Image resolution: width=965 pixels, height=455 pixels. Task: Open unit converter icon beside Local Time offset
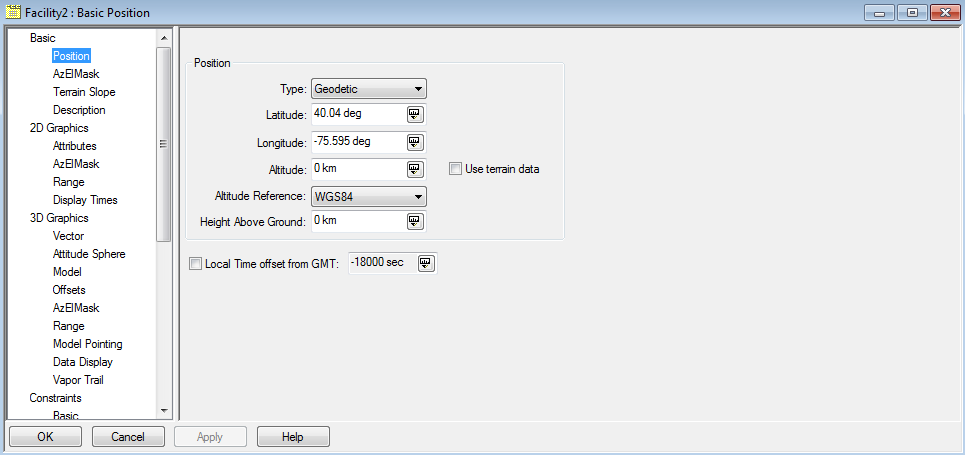pos(426,264)
